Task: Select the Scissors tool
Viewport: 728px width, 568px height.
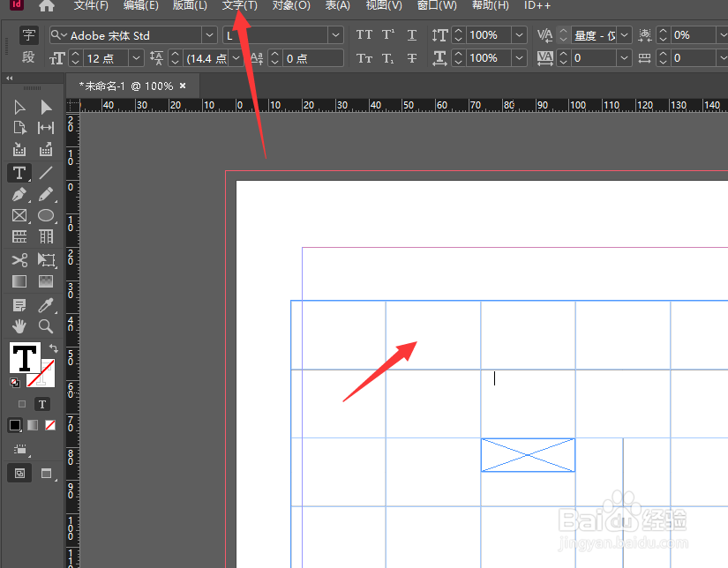Action: [x=19, y=260]
